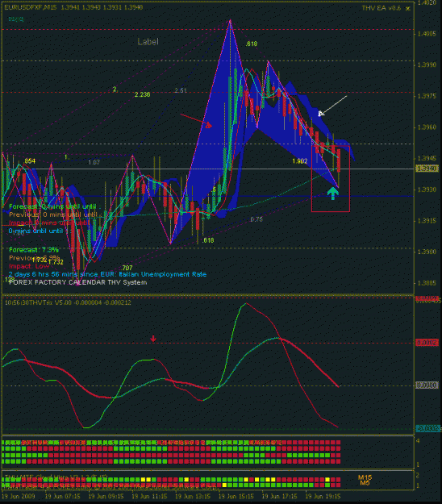The image size is (442, 504).
Task: Click the 0.0000 zero-level tag in the Trix window
Action: pyautogui.click(x=427, y=385)
